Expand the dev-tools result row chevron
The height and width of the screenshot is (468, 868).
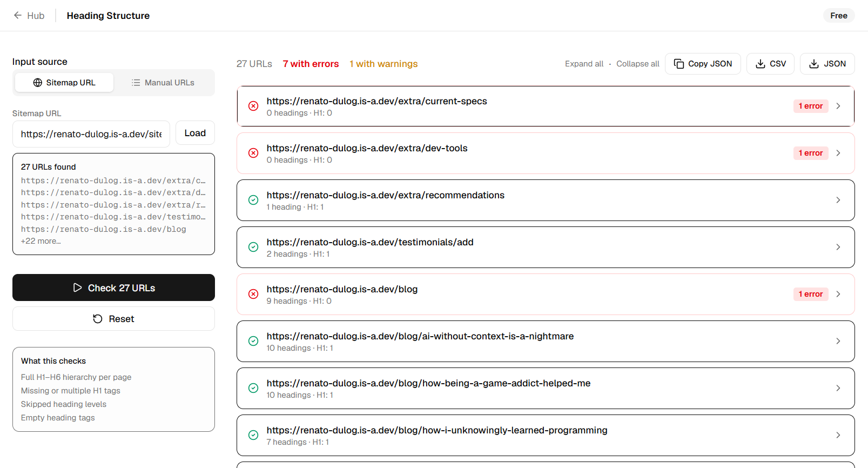(838, 153)
